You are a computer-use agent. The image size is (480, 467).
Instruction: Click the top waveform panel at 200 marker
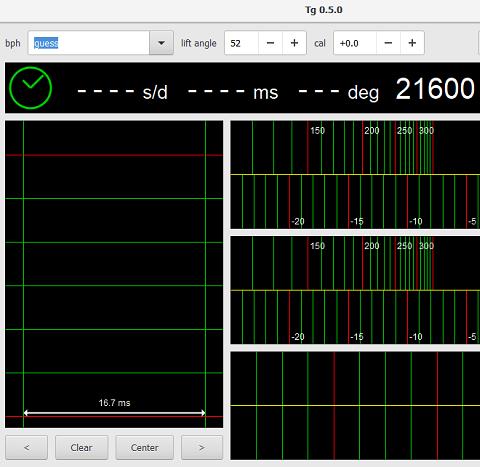click(x=371, y=130)
